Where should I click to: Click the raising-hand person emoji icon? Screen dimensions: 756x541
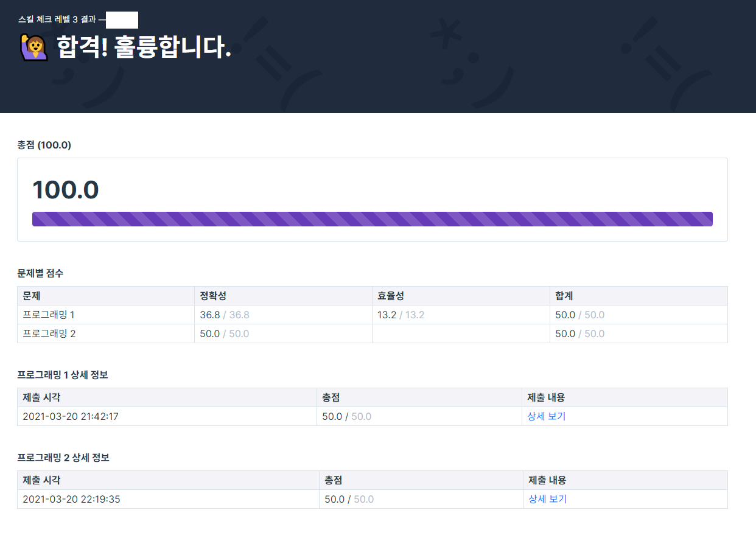click(33, 47)
